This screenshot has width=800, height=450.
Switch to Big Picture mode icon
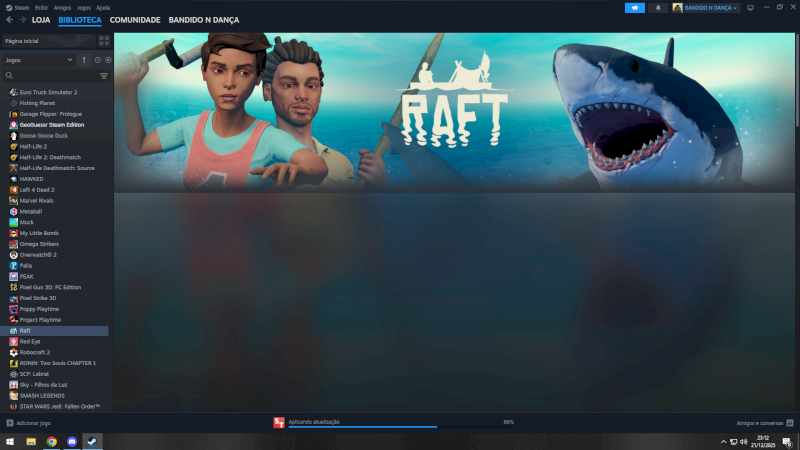tap(750, 8)
